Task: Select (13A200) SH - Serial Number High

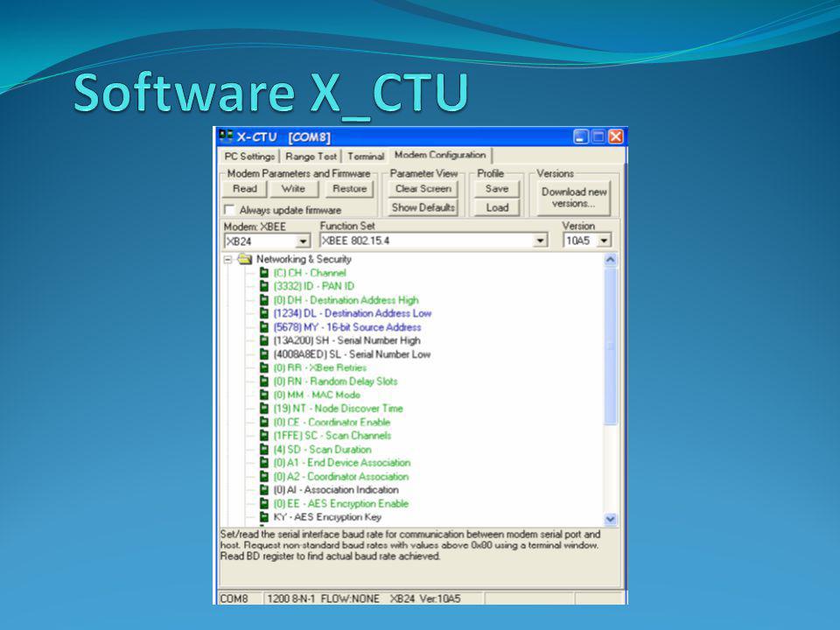Action: coord(346,340)
